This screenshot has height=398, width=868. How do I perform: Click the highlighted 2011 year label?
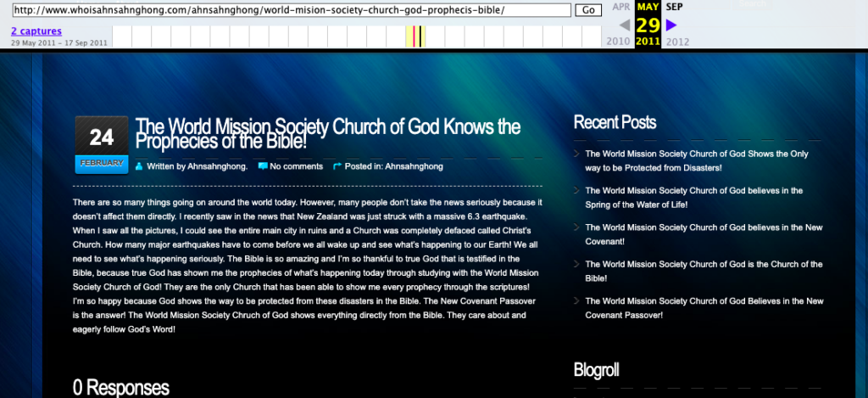click(648, 42)
